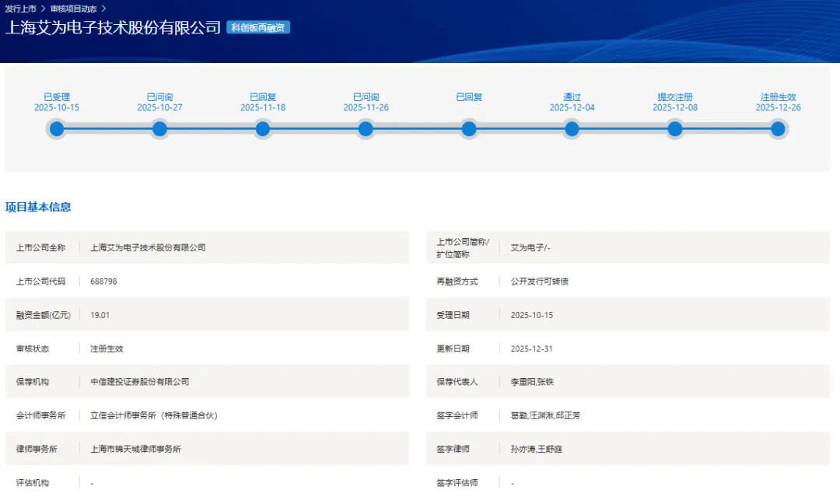Click the 再融资方式 field label
The height and width of the screenshot is (504, 840).
click(x=457, y=282)
